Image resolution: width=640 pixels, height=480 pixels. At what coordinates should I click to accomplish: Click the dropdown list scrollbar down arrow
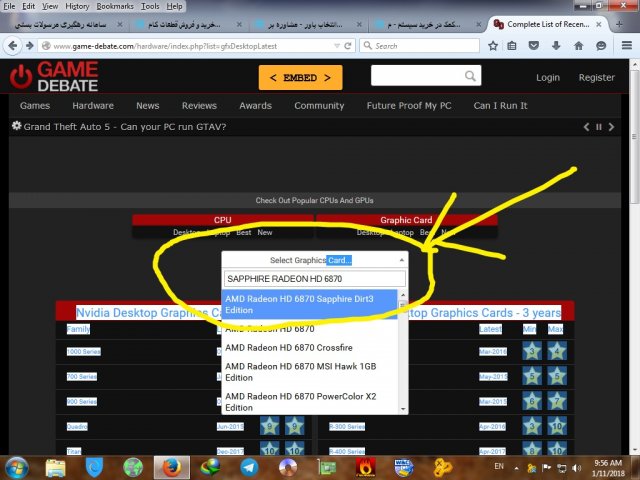tap(404, 409)
